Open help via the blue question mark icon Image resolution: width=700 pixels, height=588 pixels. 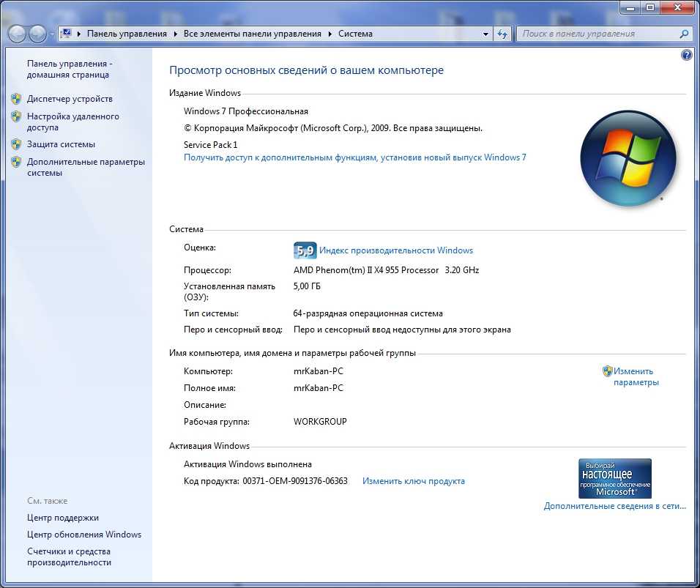(x=686, y=55)
